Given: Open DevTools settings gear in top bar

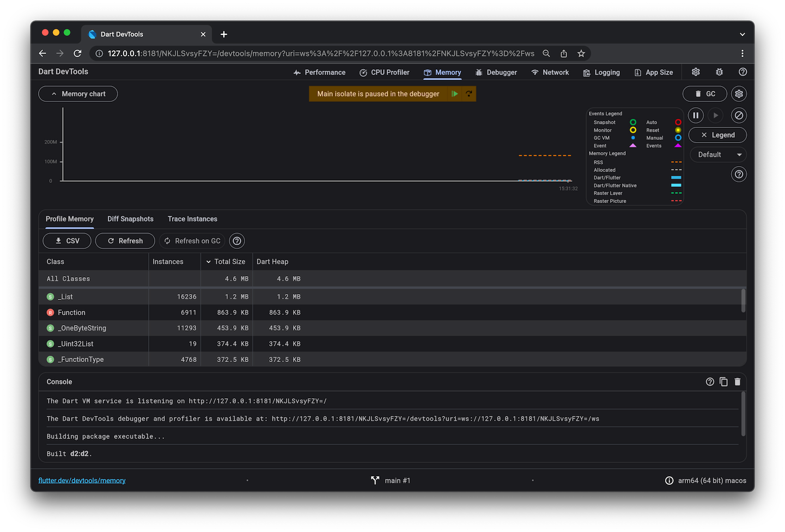Looking at the screenshot, I should coord(696,71).
